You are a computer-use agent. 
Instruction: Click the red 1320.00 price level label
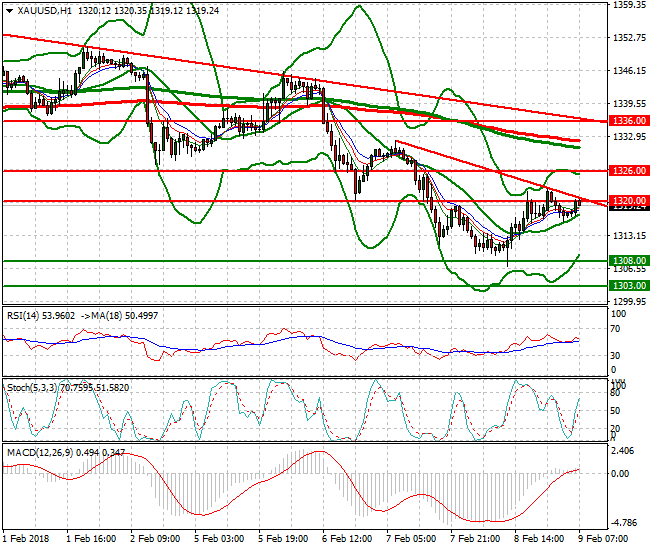[628, 201]
